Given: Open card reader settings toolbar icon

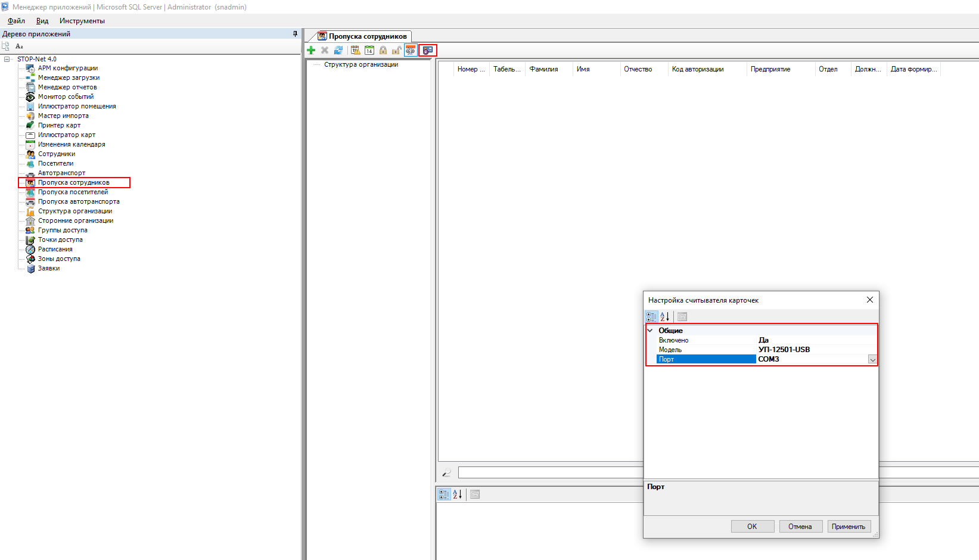Looking at the screenshot, I should click(428, 51).
